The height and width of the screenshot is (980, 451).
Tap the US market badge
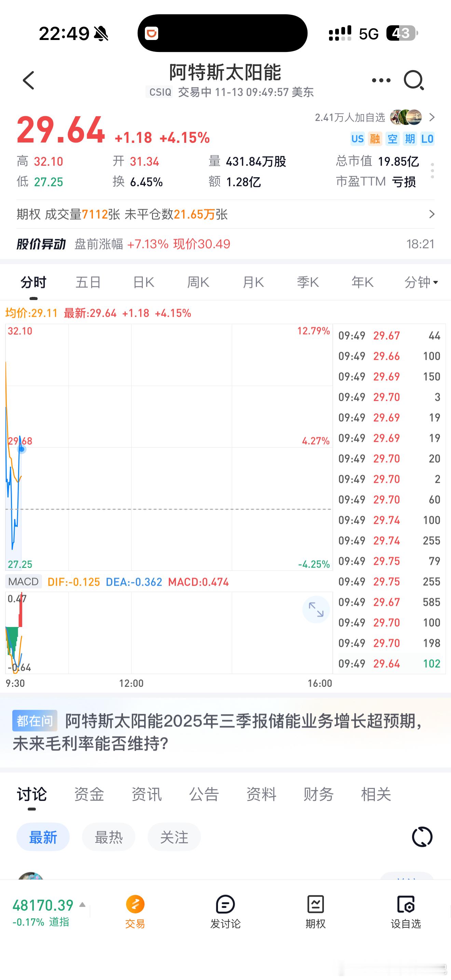tap(357, 139)
